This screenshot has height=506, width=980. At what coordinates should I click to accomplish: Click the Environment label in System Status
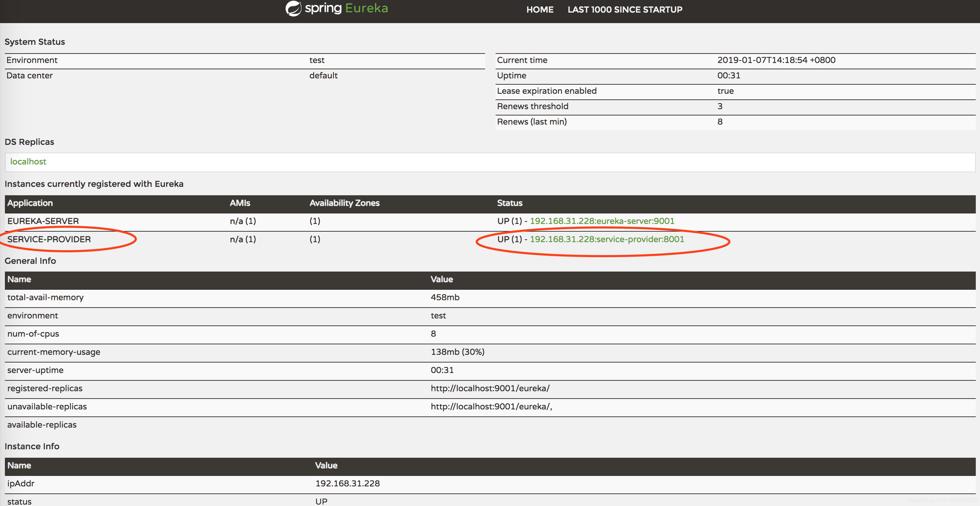(x=32, y=60)
